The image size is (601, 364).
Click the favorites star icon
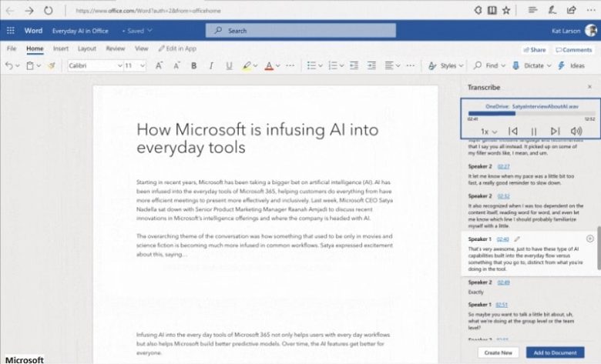(506, 10)
